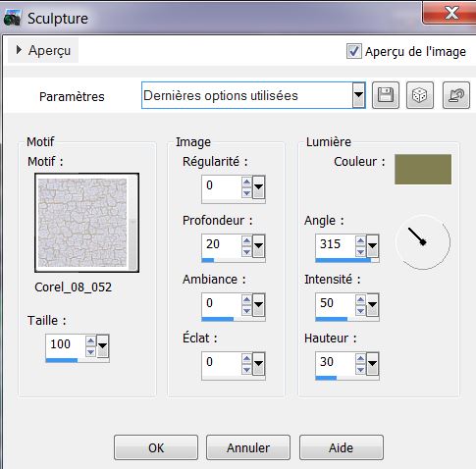The image size is (476, 469).
Task: Adjust the light angle dial
Action: point(423,242)
